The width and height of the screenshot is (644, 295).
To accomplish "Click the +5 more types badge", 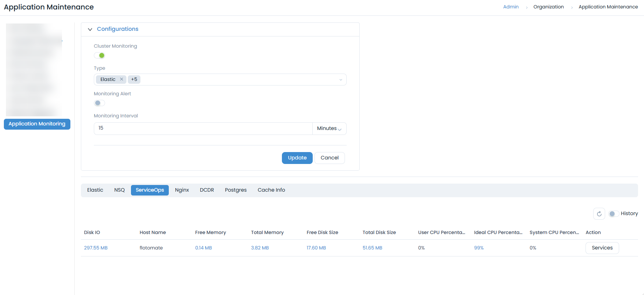I will [x=134, y=80].
